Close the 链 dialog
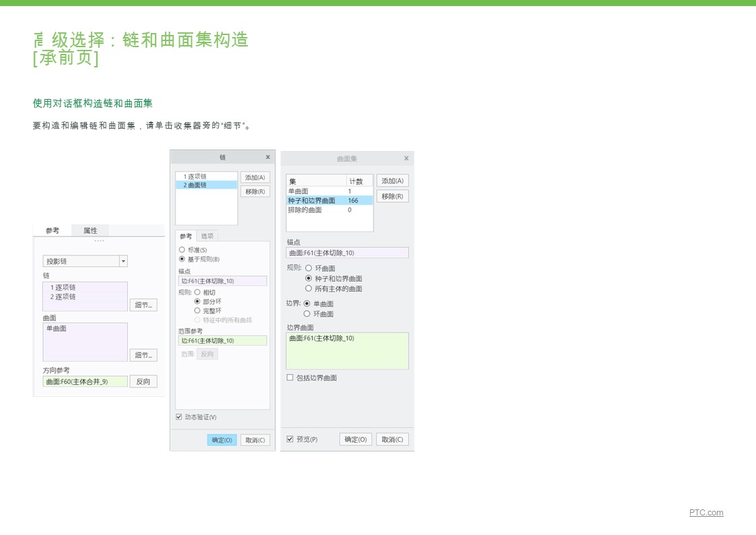This screenshot has height=535, width=756. pyautogui.click(x=268, y=157)
